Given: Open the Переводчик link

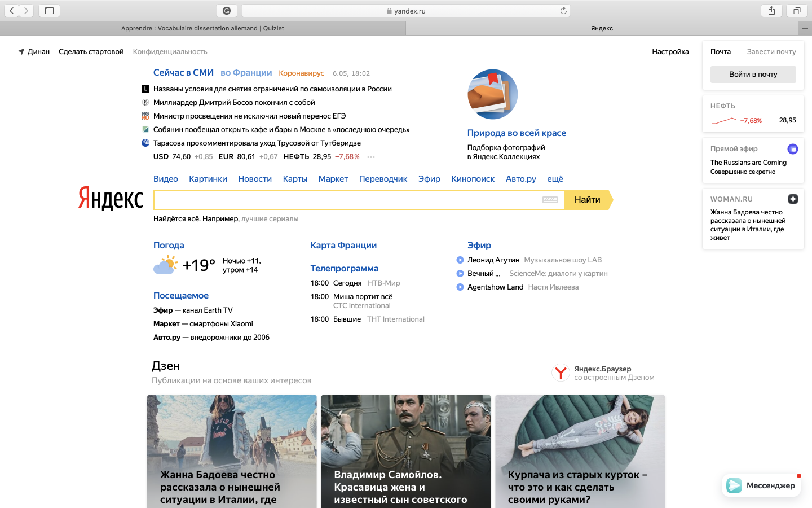Looking at the screenshot, I should click(x=383, y=179).
